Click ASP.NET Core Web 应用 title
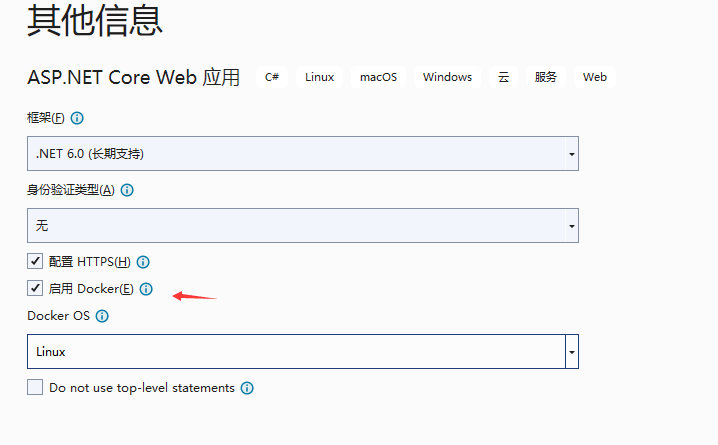 coord(134,77)
